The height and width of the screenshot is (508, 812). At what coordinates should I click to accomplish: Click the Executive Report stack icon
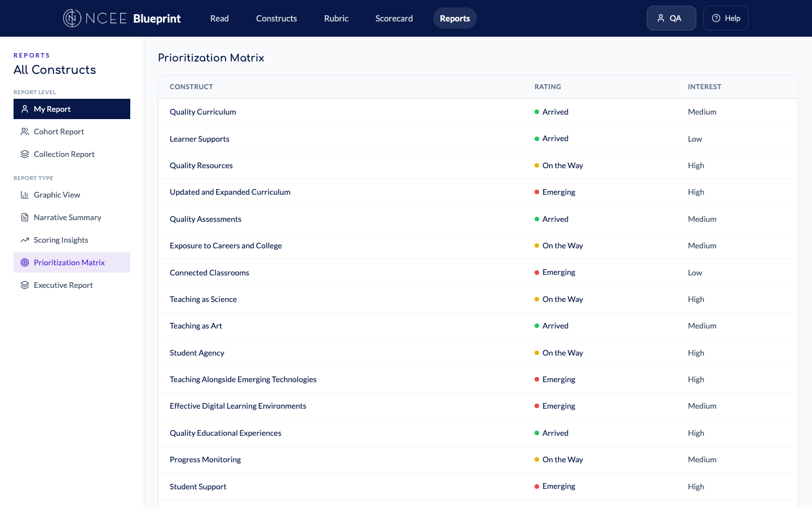click(25, 285)
